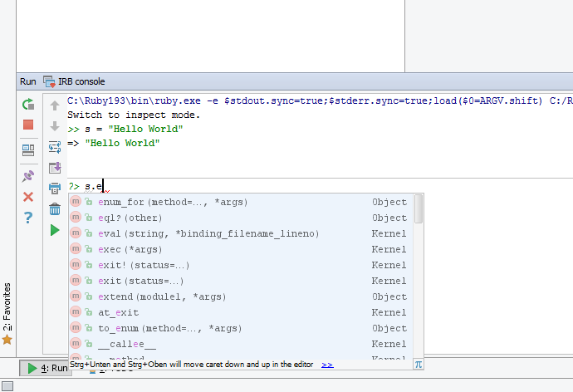Select exit!(status=...) completion suggestion
573x392 pixels.
pos(241,265)
